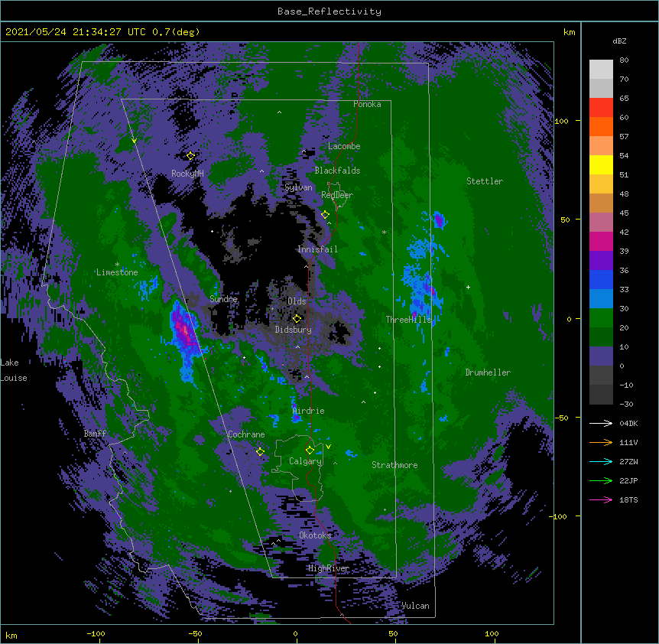Select the yellow diamond marker below RedDeer

(325, 215)
